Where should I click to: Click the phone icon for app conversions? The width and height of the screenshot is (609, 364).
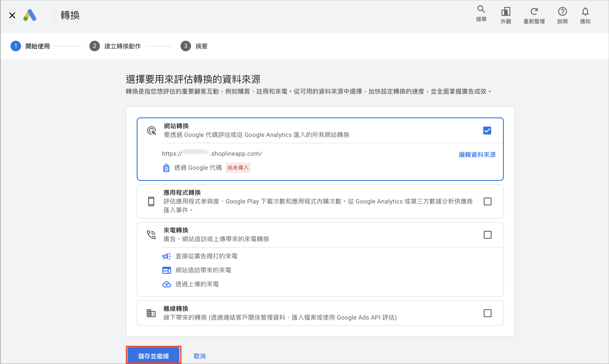pos(151,201)
